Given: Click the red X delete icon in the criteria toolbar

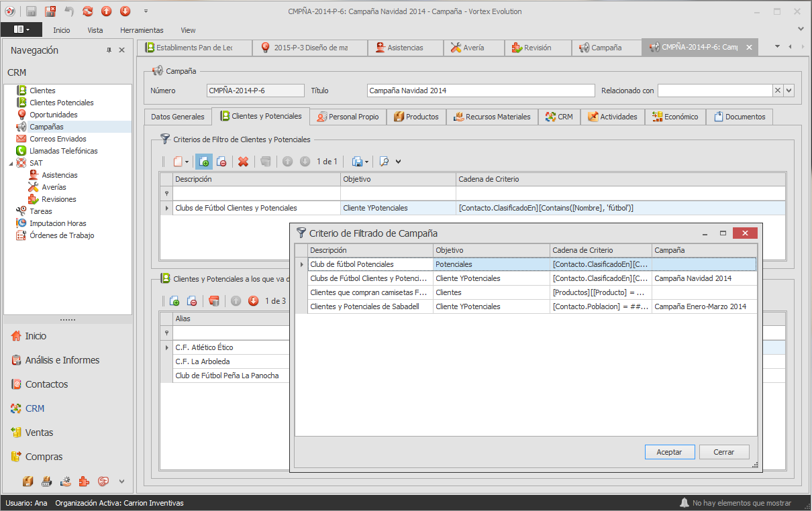Looking at the screenshot, I should [244, 162].
